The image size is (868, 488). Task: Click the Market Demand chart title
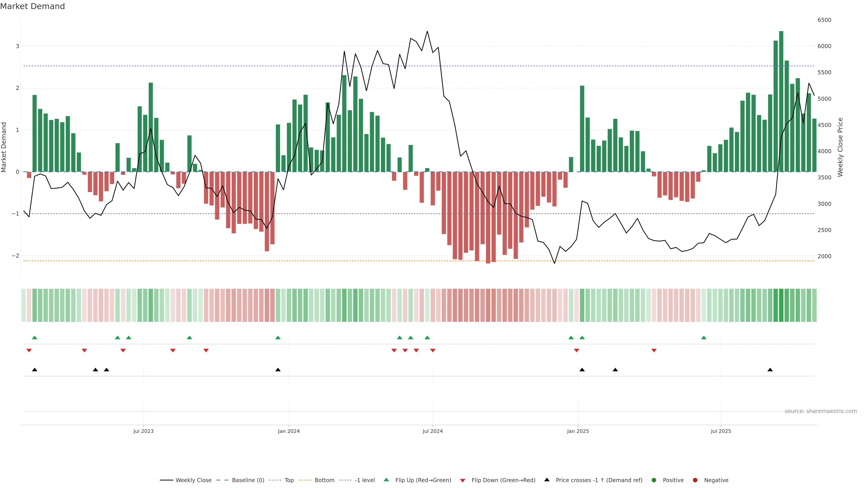pos(32,6)
